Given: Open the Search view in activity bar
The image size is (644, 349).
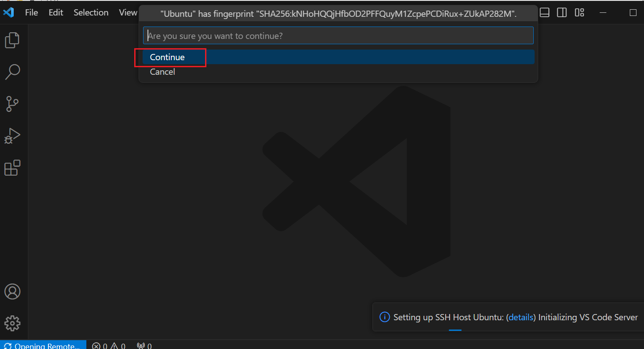Looking at the screenshot, I should pyautogui.click(x=12, y=72).
